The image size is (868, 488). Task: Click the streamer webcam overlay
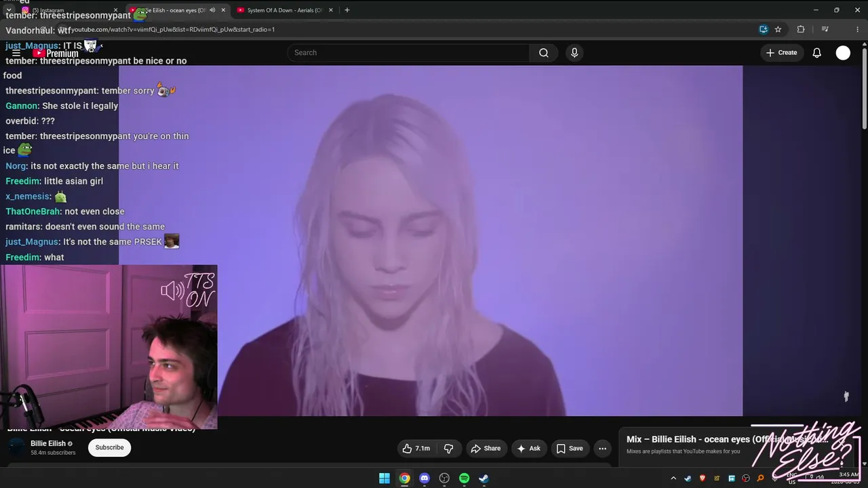tap(108, 347)
